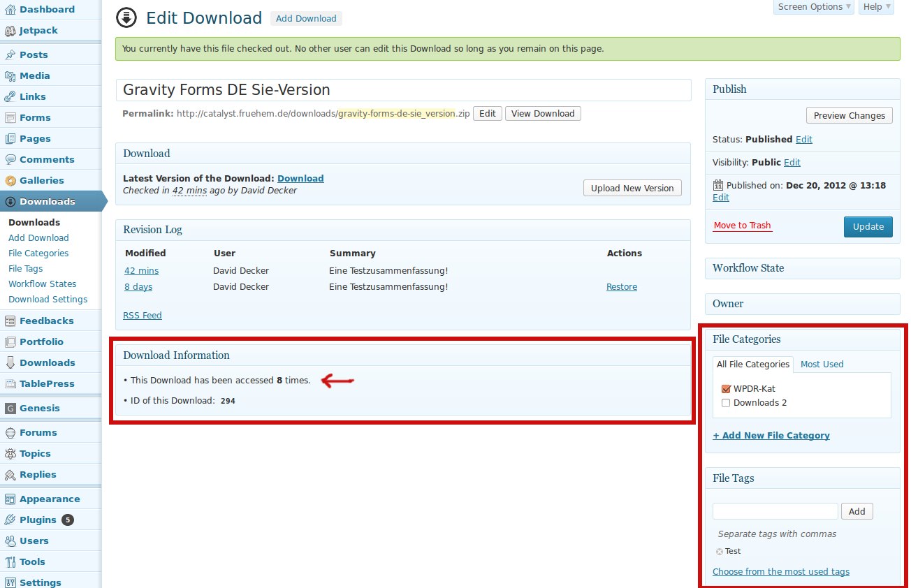This screenshot has width=911, height=588.
Task: Collapse the Publish panel header
Action: pos(803,89)
